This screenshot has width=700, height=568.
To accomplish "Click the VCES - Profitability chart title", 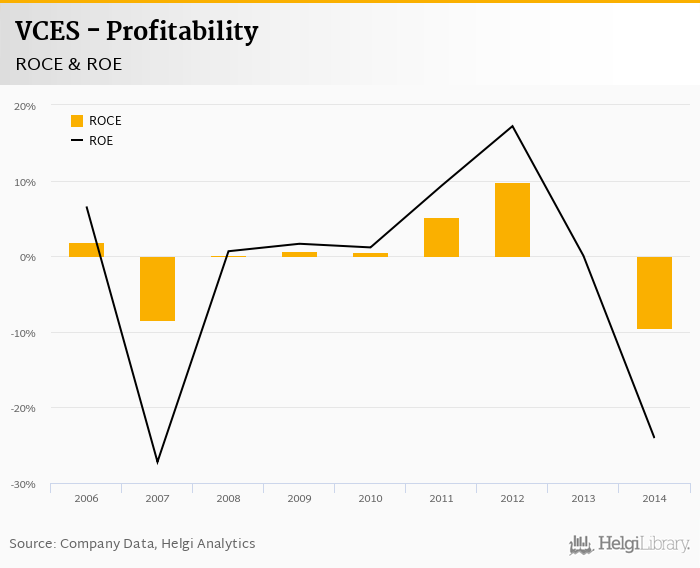I will pyautogui.click(x=136, y=32).
